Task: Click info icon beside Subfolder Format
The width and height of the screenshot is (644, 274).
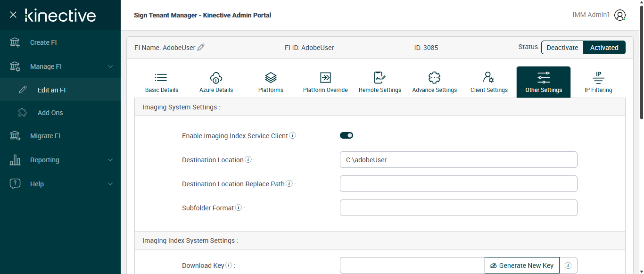Action: [239, 208]
